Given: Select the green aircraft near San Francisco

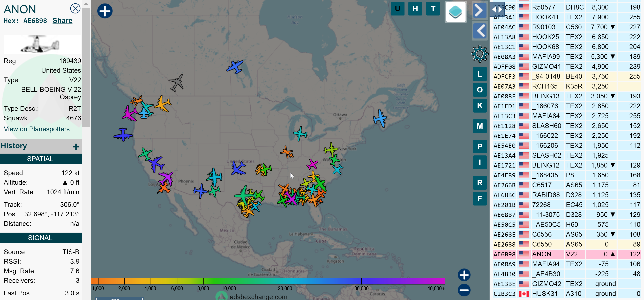Looking at the screenshot, I should pos(145,154).
